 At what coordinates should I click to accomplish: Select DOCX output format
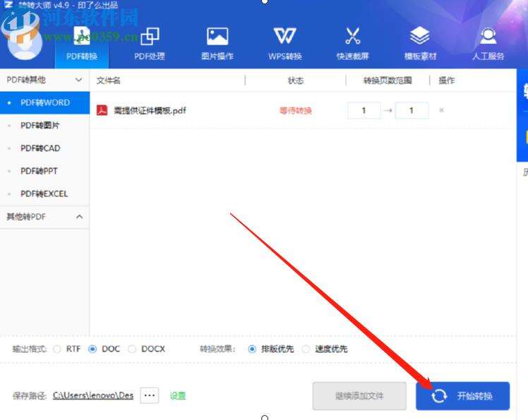pyautogui.click(x=132, y=349)
